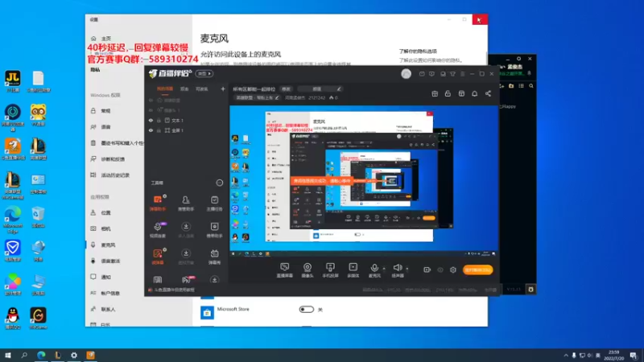Screen dimensions: 644x362
Task: Mute the 扬声器 speaker in stream app
Action: pyautogui.click(x=397, y=269)
